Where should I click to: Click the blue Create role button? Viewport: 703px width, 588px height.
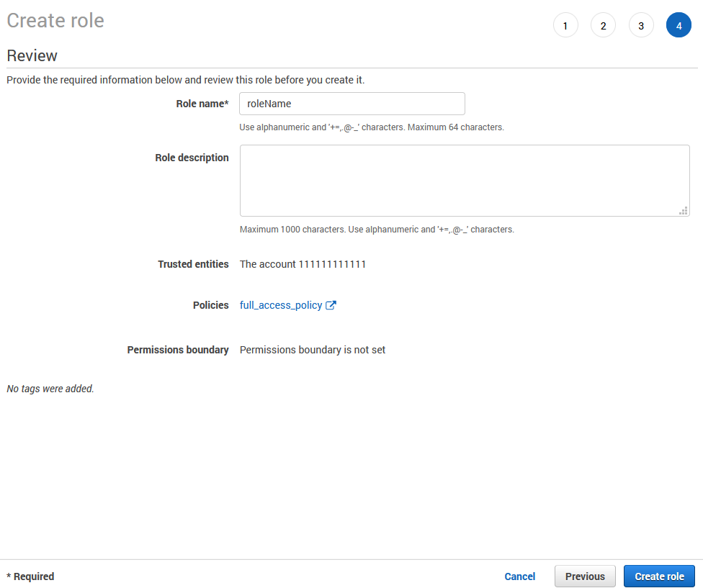click(659, 576)
